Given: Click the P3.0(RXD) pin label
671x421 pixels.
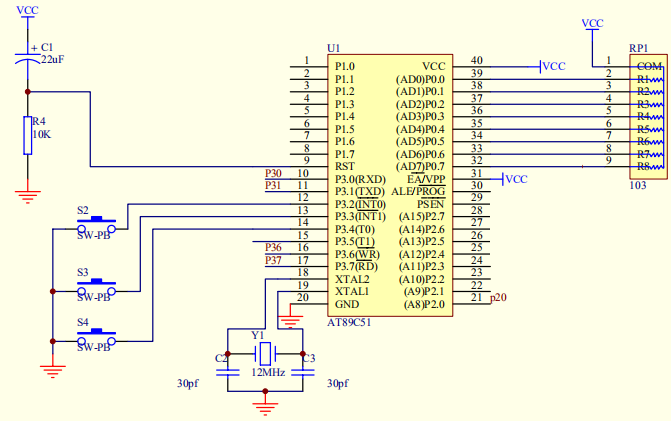Looking at the screenshot, I should tap(360, 179).
